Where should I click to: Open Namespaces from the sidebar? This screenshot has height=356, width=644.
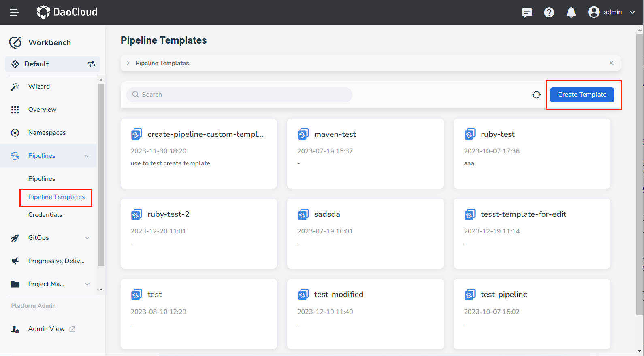pos(47,133)
